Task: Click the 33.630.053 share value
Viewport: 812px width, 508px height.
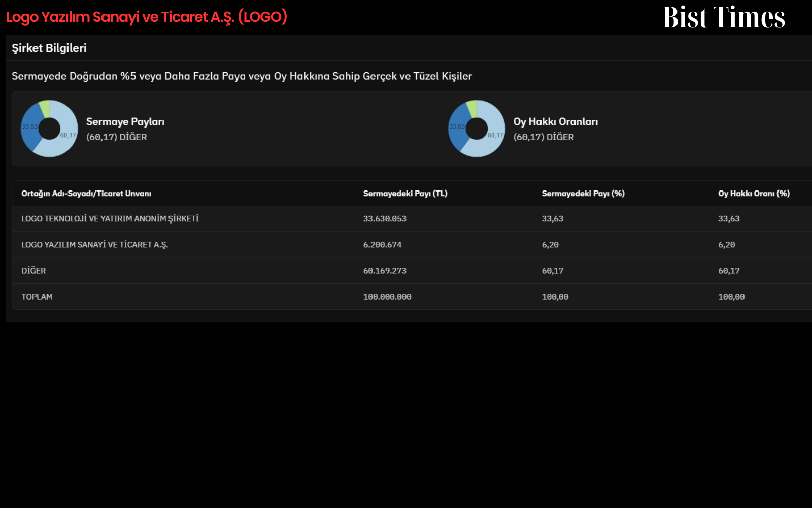Action: (x=385, y=219)
